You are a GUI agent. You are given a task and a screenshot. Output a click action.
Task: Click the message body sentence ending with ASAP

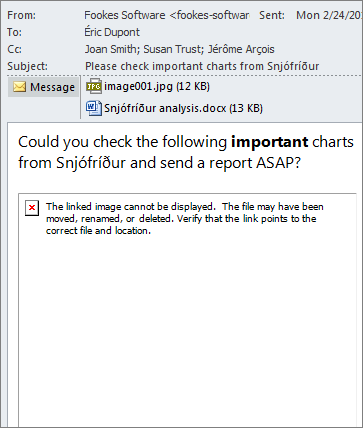pyautogui.click(x=186, y=152)
